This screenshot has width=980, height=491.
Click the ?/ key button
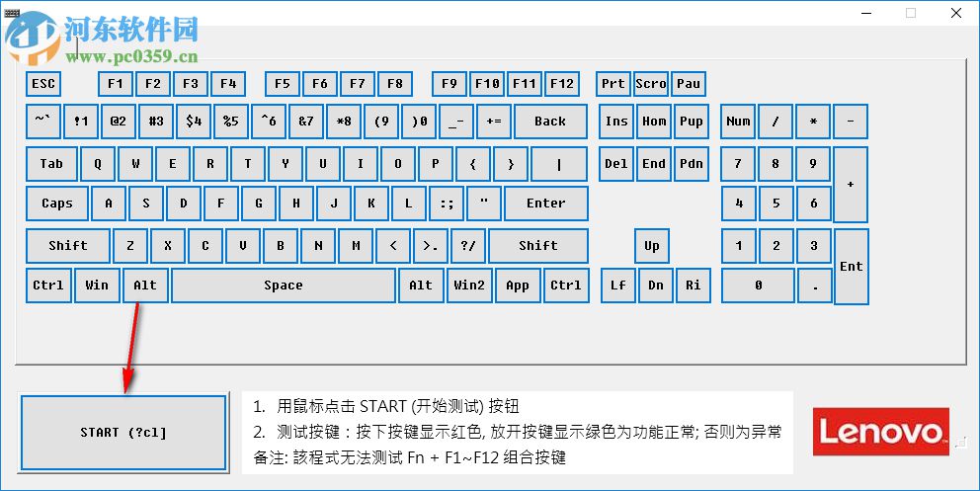tap(468, 245)
